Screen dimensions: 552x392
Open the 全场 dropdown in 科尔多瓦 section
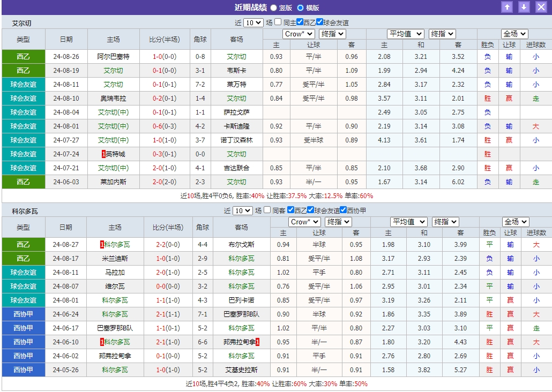[513, 222]
